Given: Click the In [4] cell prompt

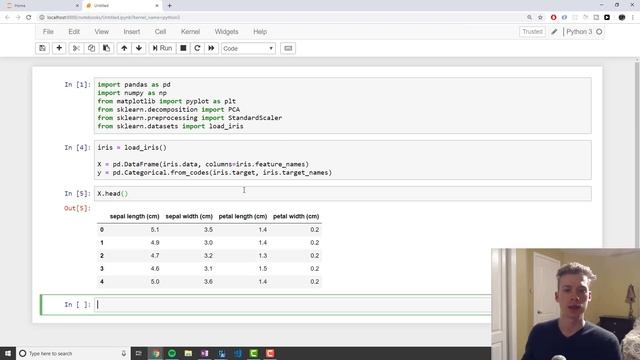Looking at the screenshot, I should point(77,147).
